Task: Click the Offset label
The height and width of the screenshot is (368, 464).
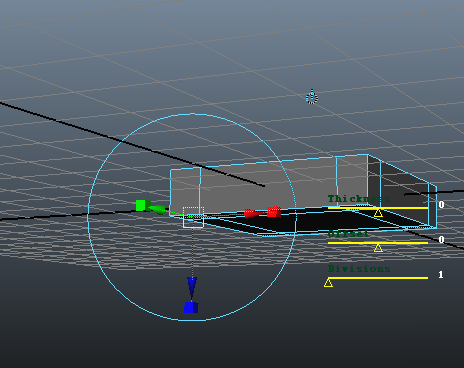Action: coord(348,234)
